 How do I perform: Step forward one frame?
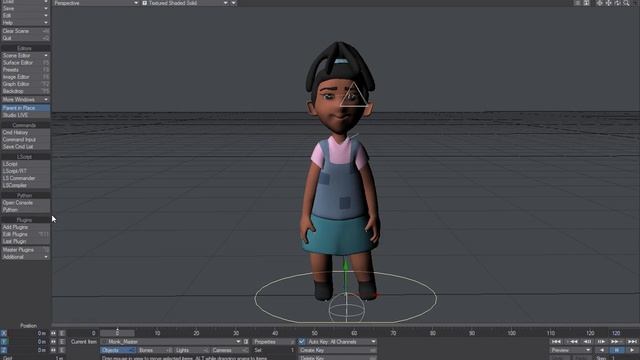[602, 342]
